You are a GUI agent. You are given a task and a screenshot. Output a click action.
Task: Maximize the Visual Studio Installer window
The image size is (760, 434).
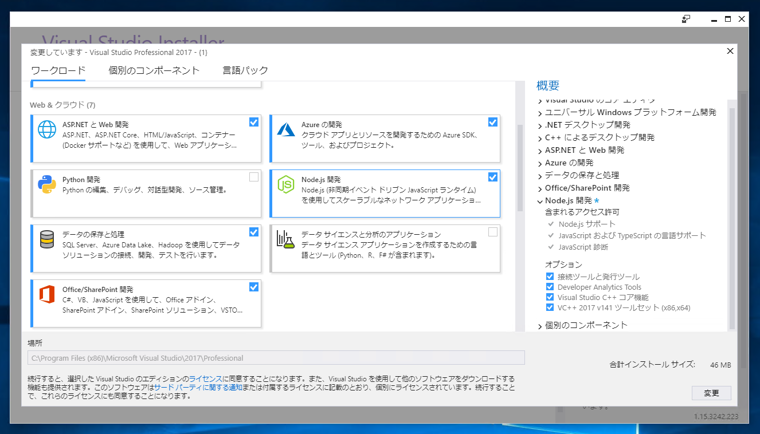point(728,19)
